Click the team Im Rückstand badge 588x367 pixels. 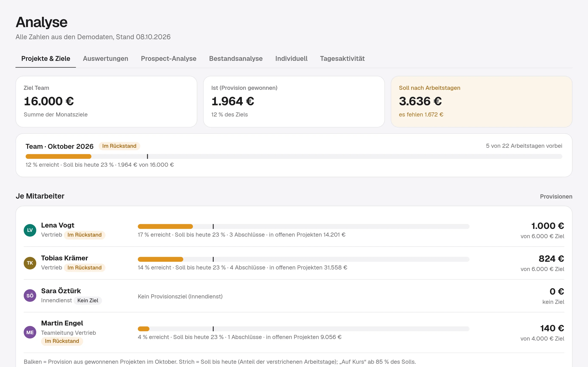point(119,146)
